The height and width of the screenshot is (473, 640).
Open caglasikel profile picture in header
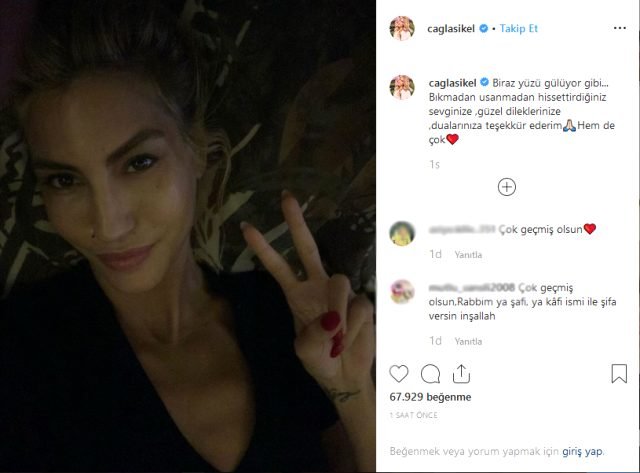(x=402, y=28)
